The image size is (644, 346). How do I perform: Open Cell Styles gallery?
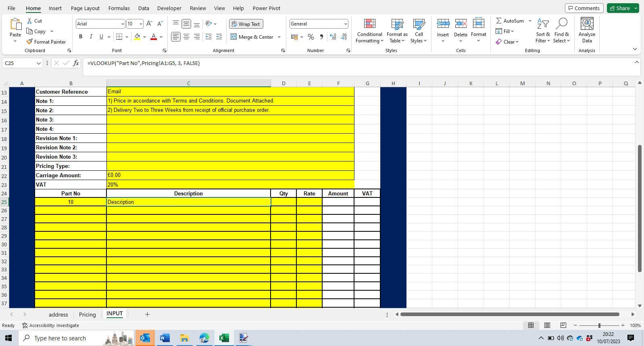tap(419, 31)
